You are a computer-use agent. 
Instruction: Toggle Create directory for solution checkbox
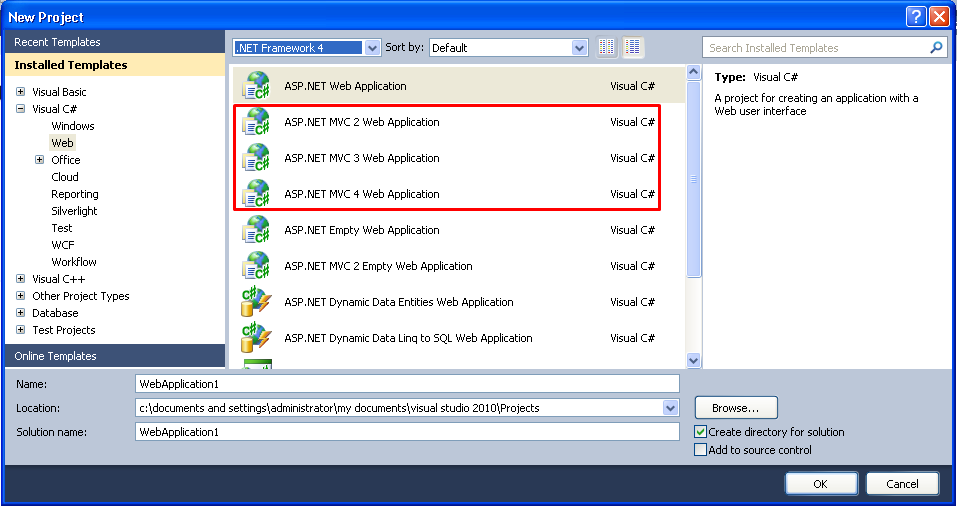tap(701, 432)
